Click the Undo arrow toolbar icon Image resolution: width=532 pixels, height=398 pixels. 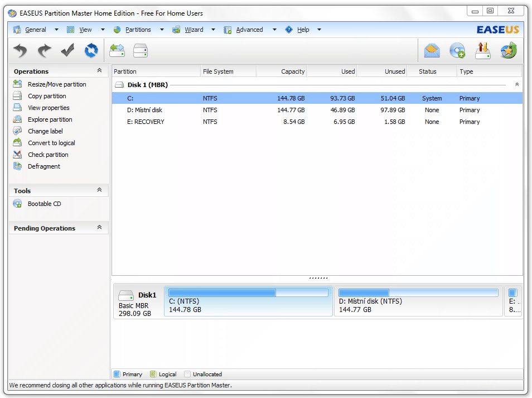click(21, 51)
